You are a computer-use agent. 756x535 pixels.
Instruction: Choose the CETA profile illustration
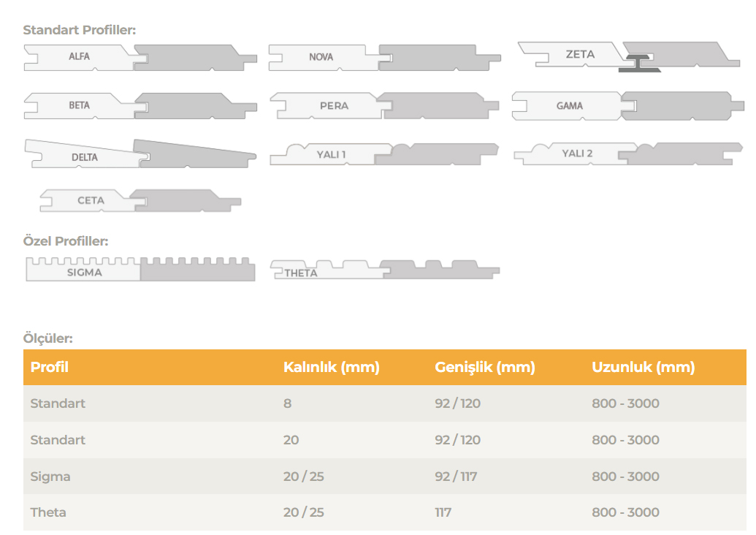140,200
